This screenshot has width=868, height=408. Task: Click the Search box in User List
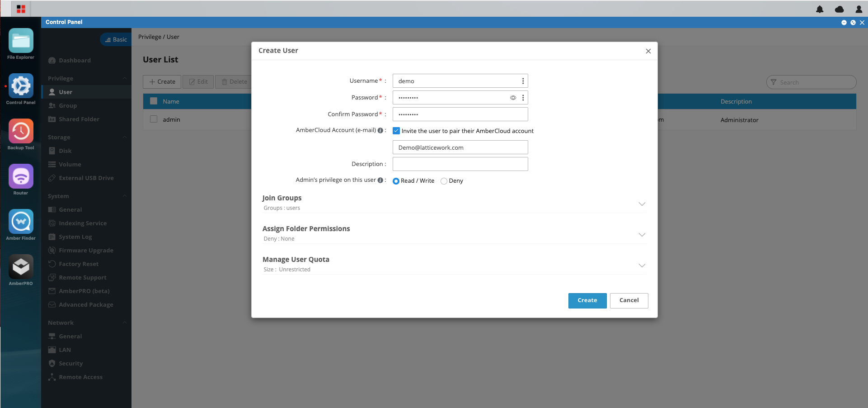point(811,82)
